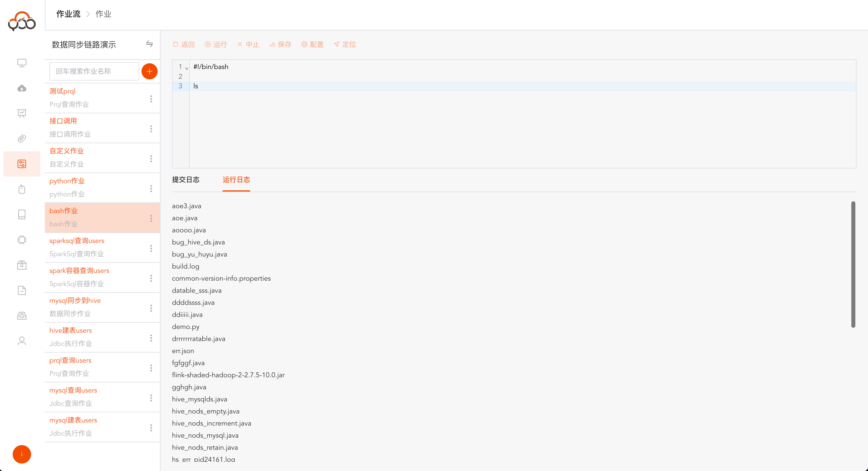868x471 pixels.
Task: Click the run log vertical scrollbar
Action: tap(853, 265)
